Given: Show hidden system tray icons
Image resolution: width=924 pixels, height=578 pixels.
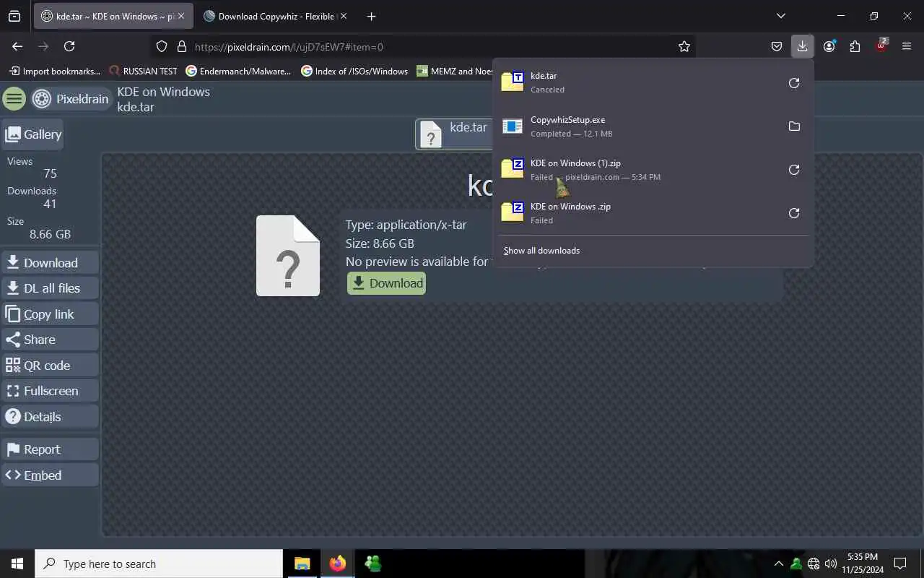Looking at the screenshot, I should pos(778,564).
